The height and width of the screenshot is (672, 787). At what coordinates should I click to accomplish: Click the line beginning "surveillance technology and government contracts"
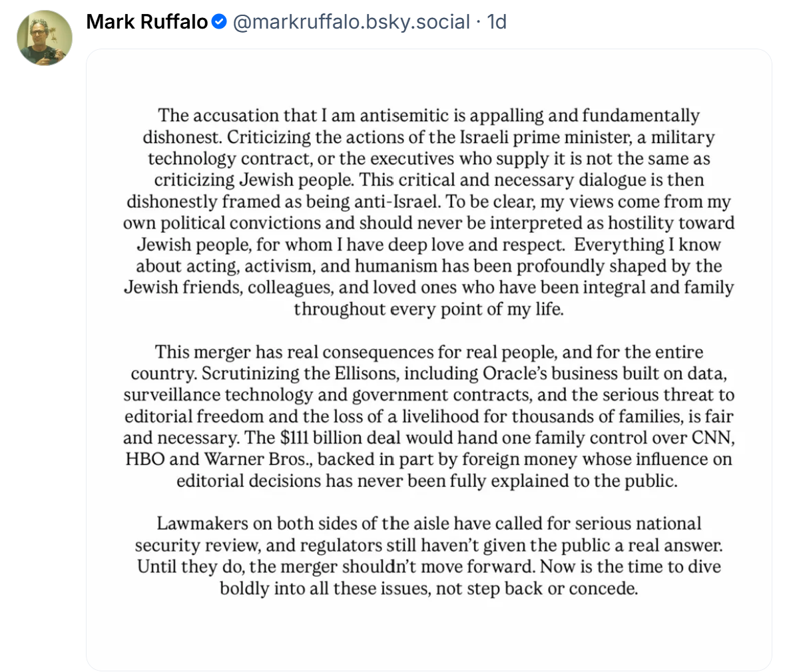[429, 395]
